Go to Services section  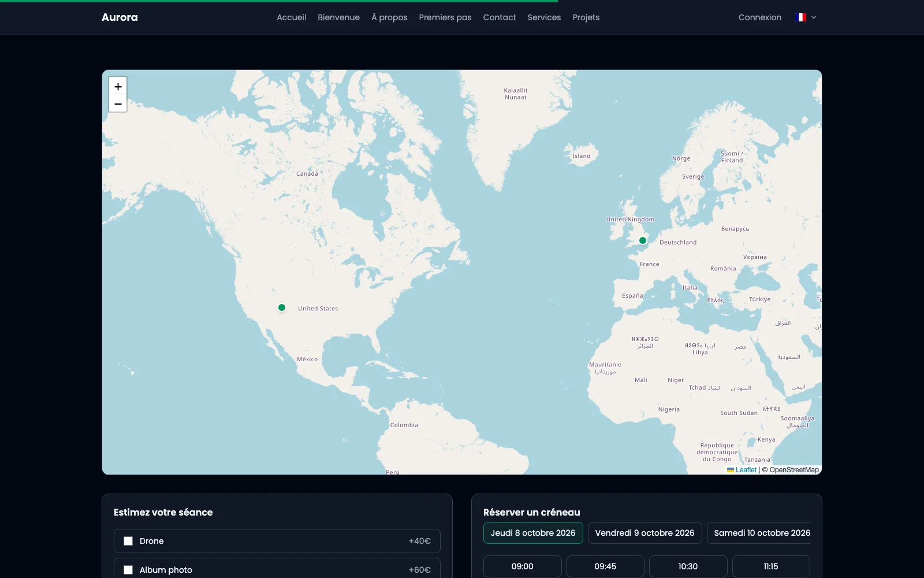[544, 17]
